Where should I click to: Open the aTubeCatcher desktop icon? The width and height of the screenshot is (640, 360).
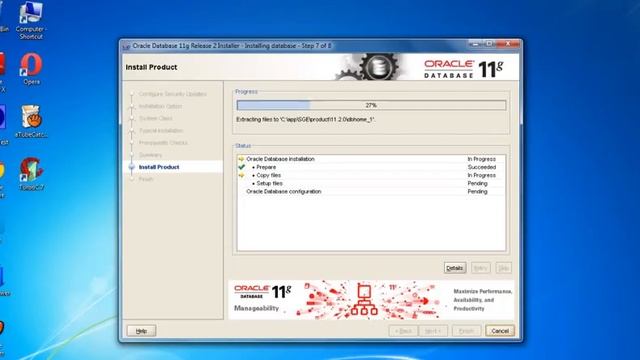31,121
